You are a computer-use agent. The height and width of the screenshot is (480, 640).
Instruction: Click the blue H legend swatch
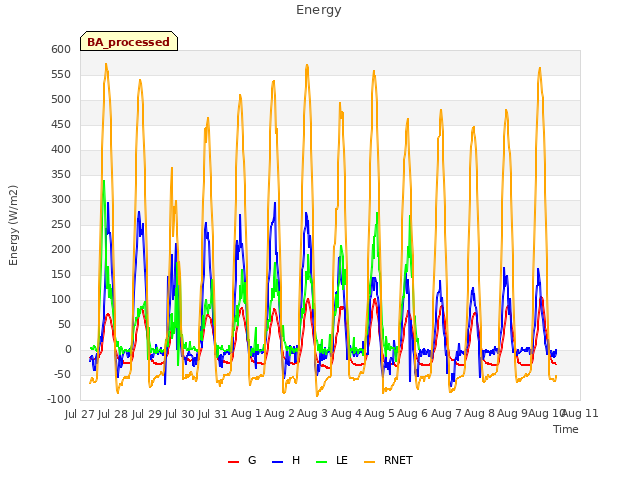pyautogui.click(x=277, y=462)
